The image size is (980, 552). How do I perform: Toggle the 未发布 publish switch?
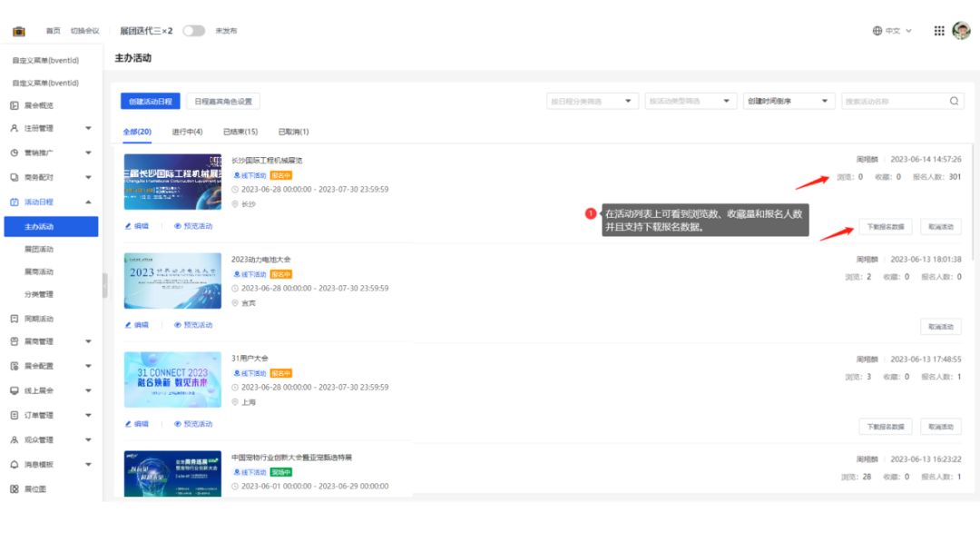click(193, 31)
